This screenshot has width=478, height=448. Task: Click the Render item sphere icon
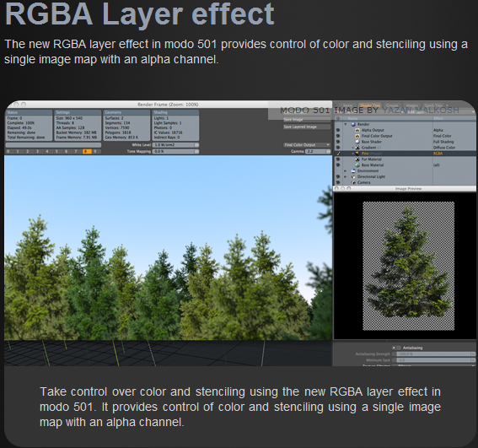point(353,124)
